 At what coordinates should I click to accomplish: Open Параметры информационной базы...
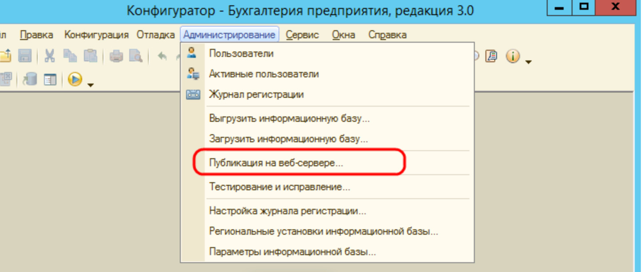coord(327,252)
